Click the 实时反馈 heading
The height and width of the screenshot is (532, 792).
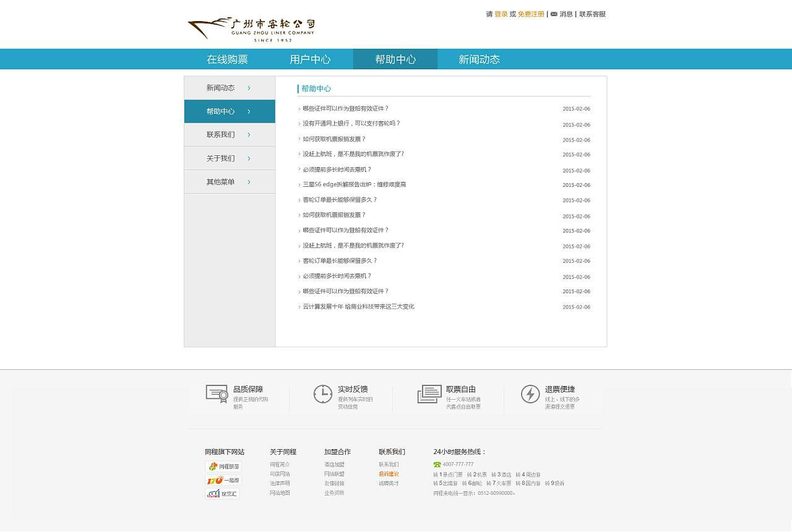click(x=353, y=389)
